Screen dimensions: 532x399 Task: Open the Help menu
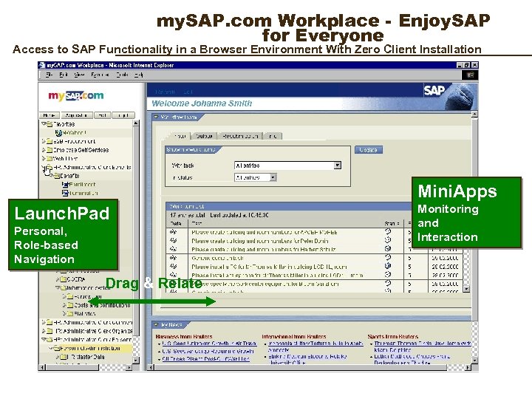138,75
